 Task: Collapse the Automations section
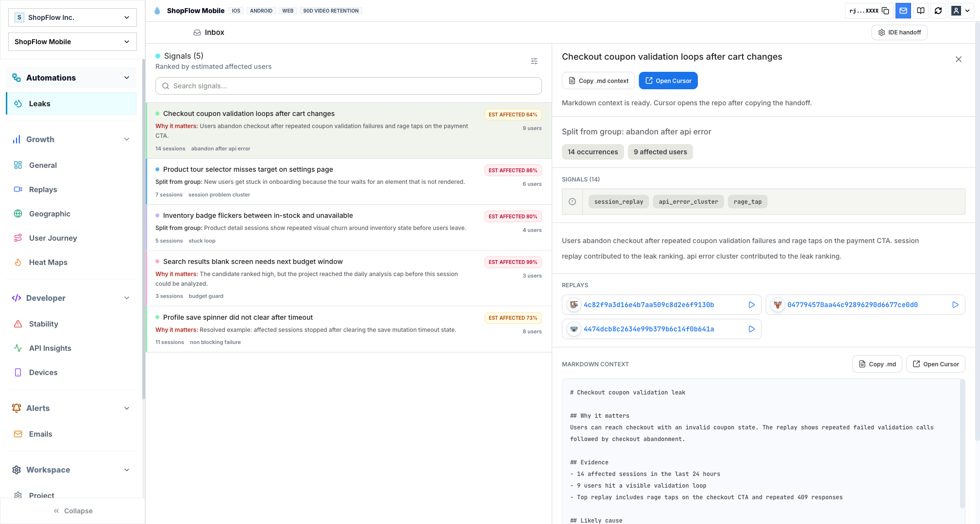pyautogui.click(x=127, y=78)
